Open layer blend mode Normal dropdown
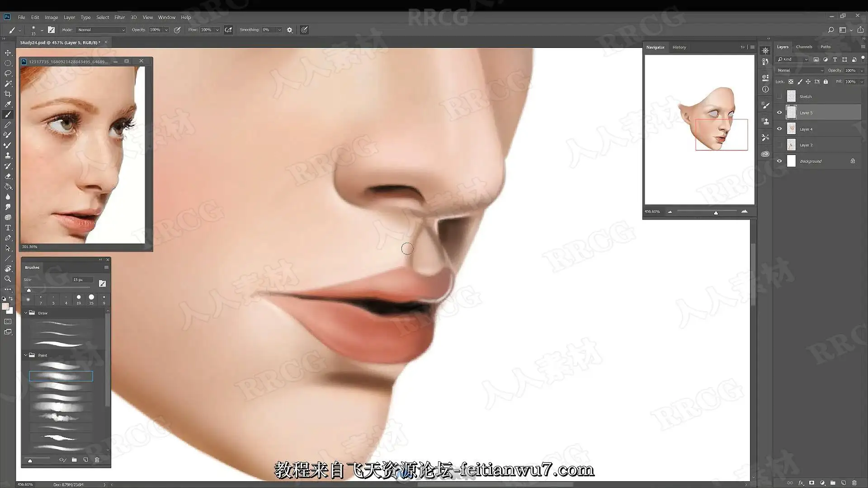 pos(800,70)
